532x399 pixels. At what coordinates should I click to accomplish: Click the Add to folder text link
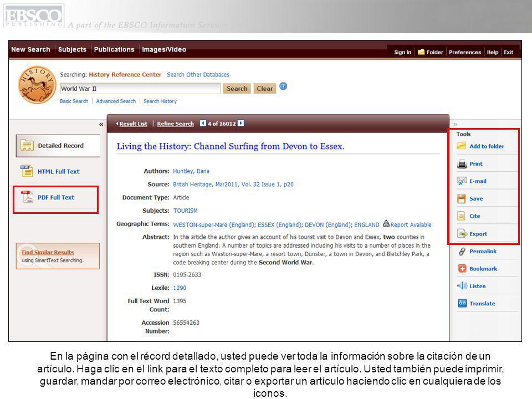coord(487,146)
